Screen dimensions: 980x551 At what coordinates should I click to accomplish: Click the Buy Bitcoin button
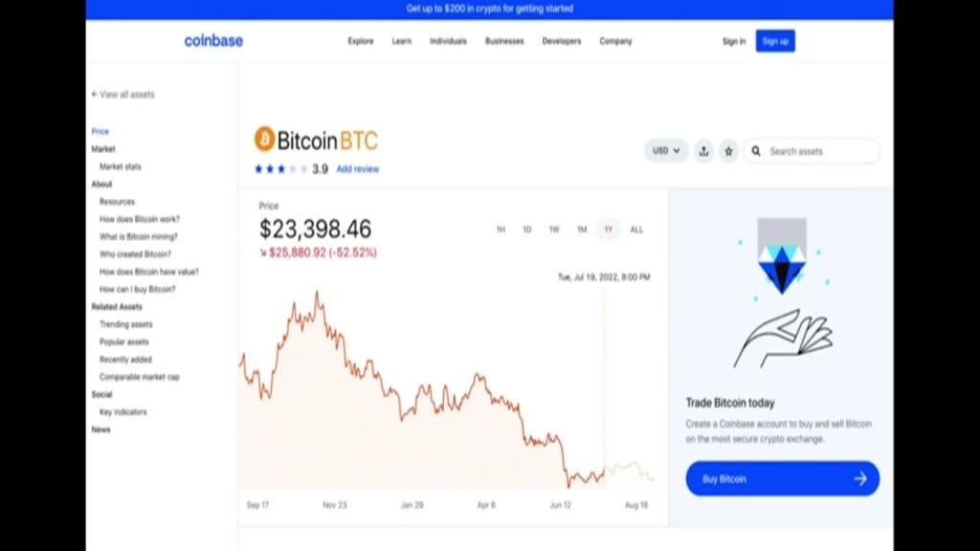(x=782, y=478)
